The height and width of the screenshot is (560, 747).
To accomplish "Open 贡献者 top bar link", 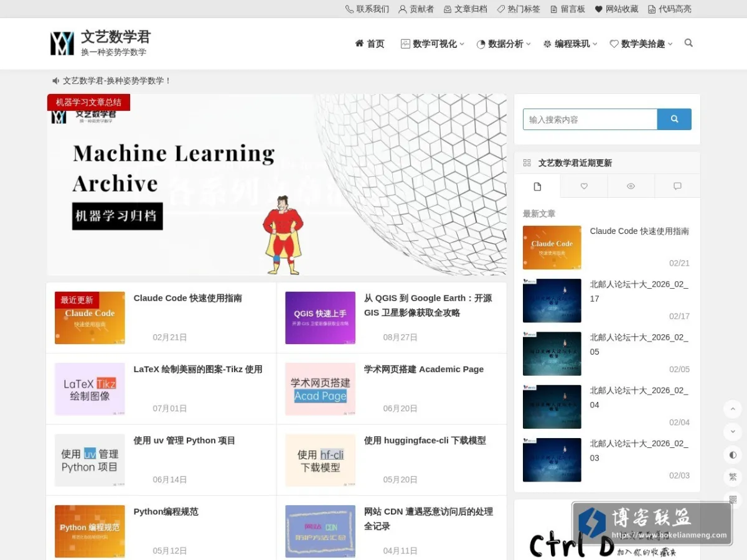I will click(416, 9).
